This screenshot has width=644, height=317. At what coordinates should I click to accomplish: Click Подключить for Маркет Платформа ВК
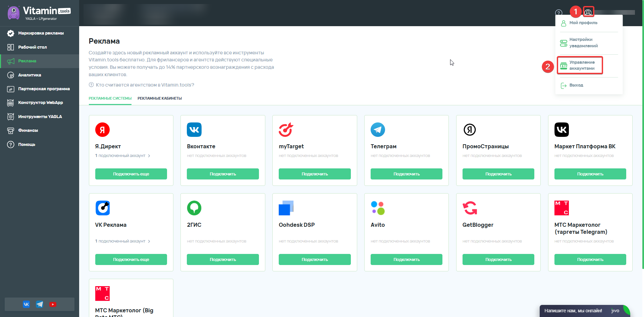tap(590, 174)
